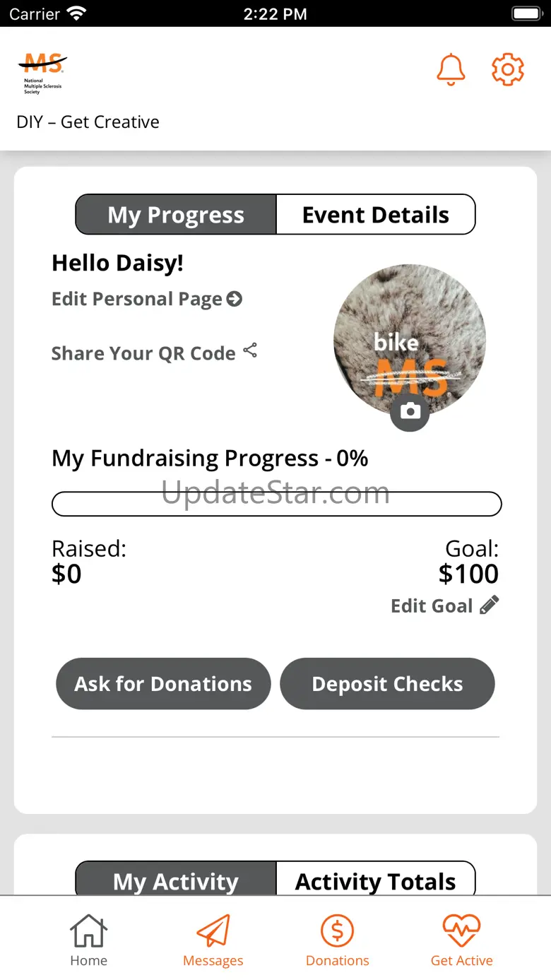
Task: Open settings via the gear icon
Action: click(507, 69)
